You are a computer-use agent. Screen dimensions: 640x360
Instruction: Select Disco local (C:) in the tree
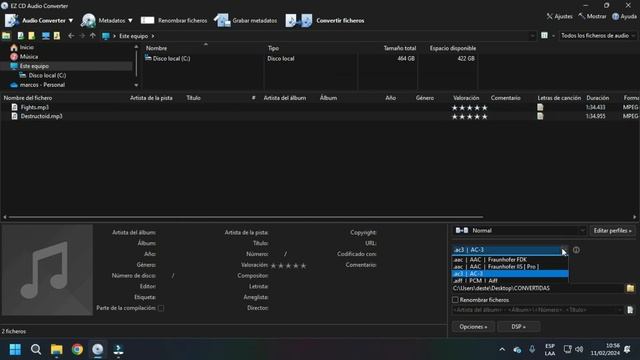pos(47,76)
